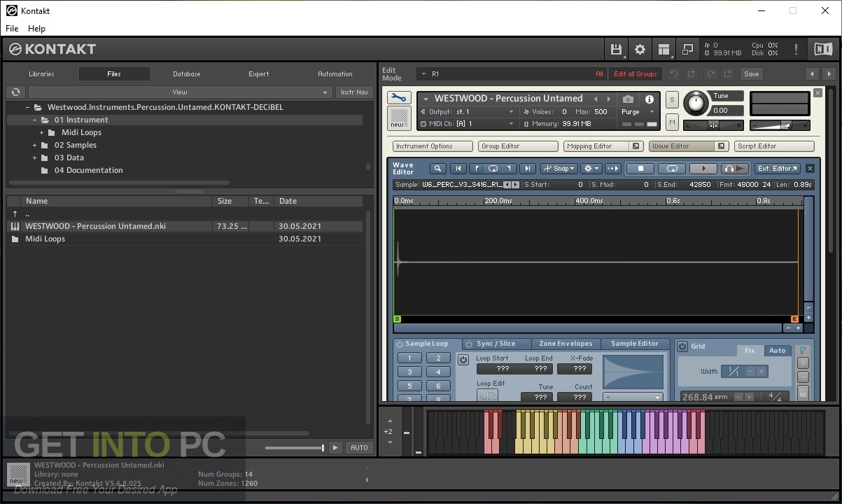Click the Instrument Options button
The width and height of the screenshot is (842, 504).
433,146
